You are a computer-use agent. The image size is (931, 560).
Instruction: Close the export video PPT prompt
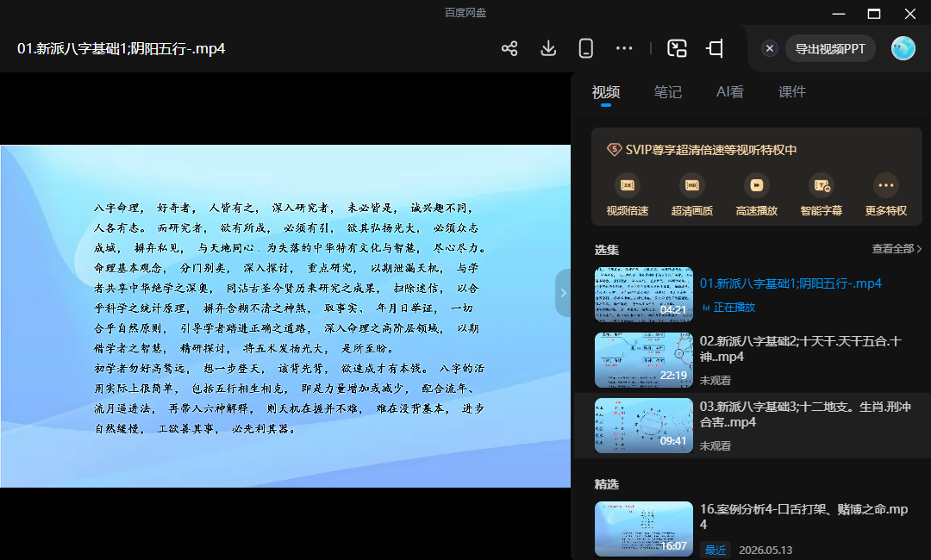click(770, 48)
